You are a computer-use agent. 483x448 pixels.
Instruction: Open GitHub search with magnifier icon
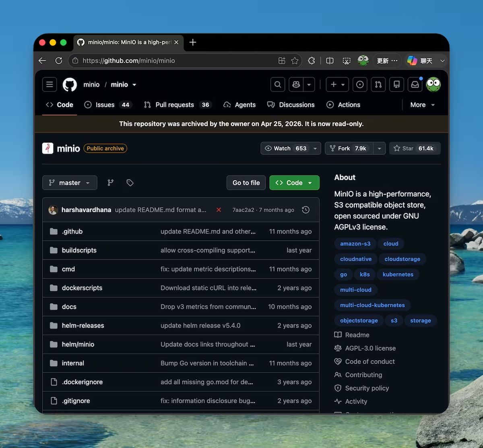click(x=278, y=85)
